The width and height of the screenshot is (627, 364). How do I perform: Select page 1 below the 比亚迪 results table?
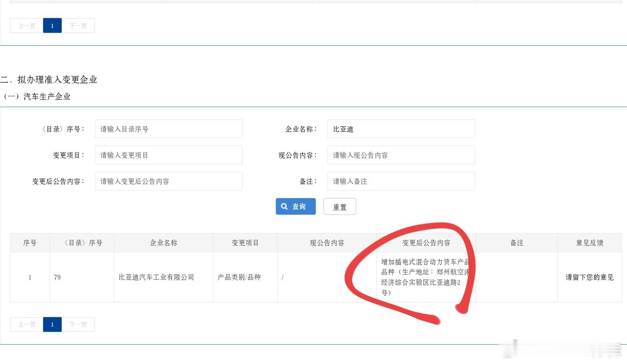[52, 324]
